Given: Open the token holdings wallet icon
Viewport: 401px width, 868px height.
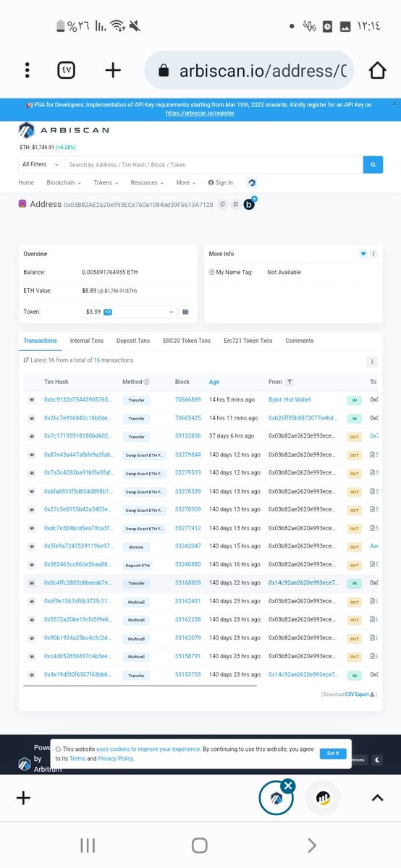Looking at the screenshot, I should click(x=185, y=312).
